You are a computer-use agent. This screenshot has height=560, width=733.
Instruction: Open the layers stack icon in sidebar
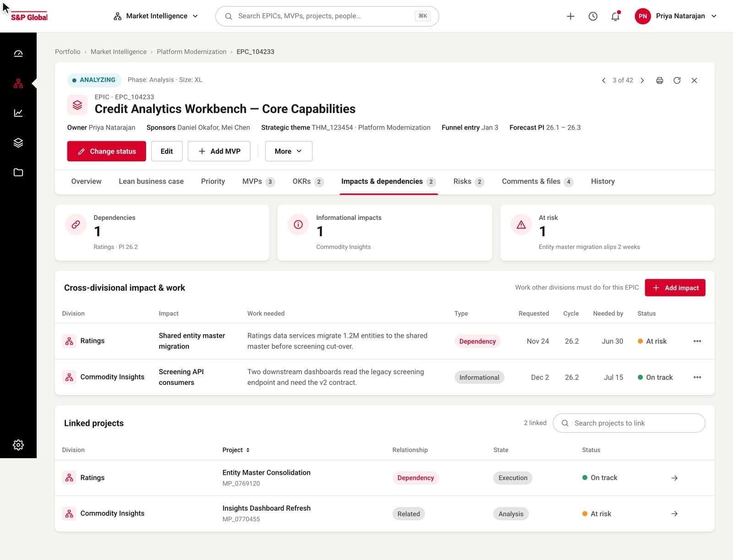(18, 143)
